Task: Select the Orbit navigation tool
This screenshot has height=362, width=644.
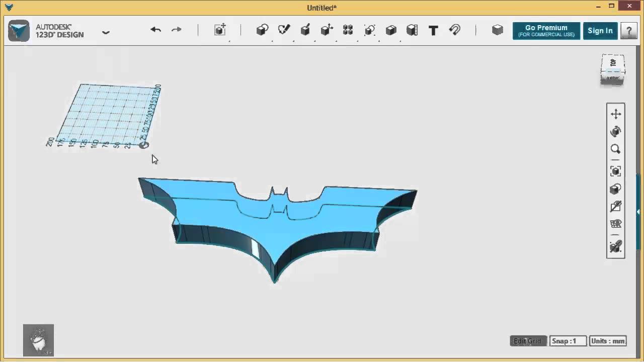Action: pos(616,132)
